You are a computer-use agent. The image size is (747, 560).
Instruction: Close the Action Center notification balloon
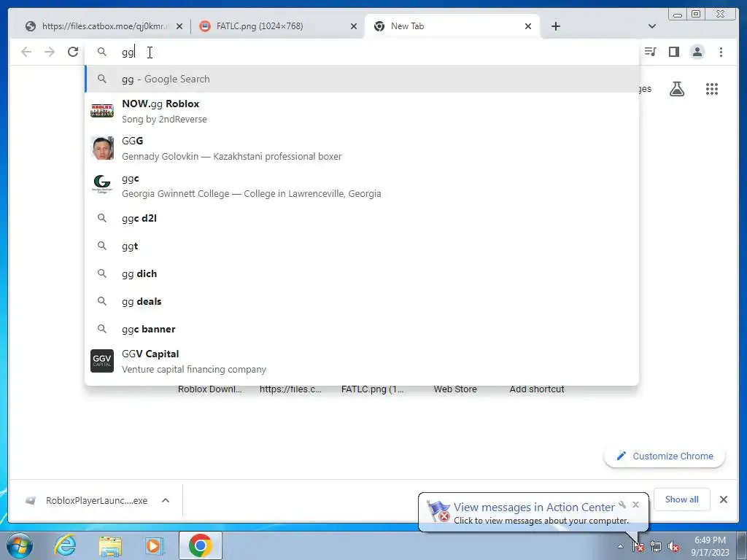(x=635, y=505)
